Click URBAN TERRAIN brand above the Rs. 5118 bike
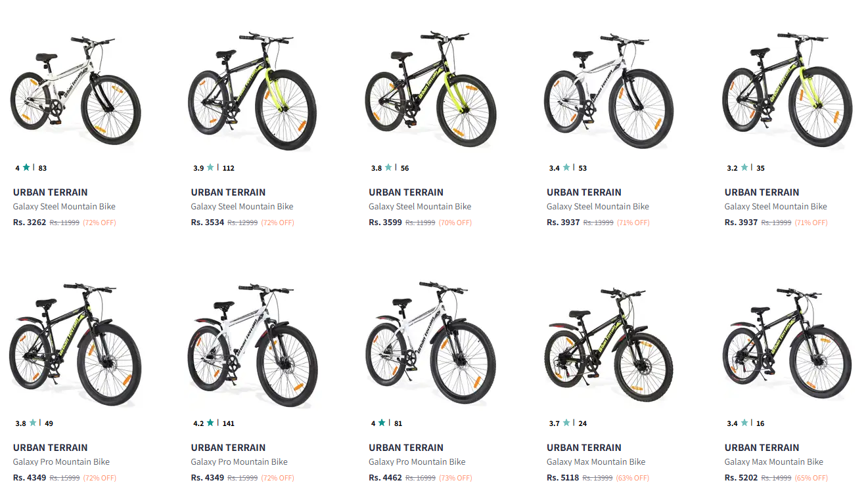The width and height of the screenshot is (868, 491). 583,448
